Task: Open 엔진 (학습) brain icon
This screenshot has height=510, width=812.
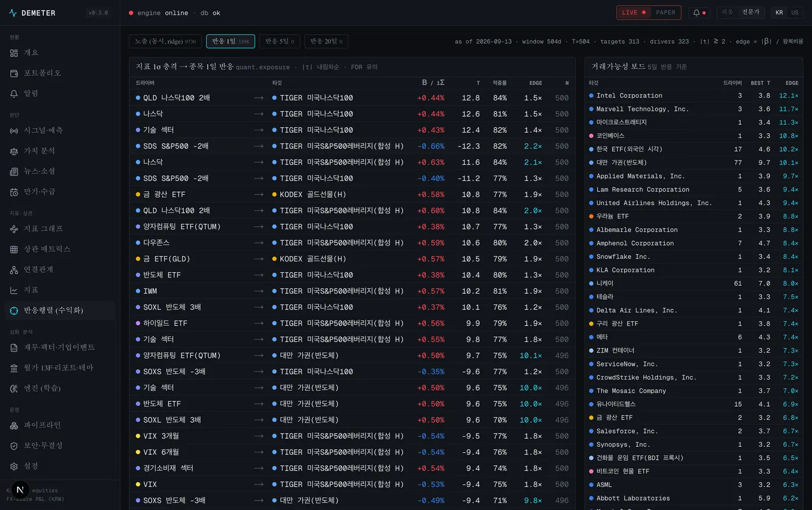Action: 14,388
